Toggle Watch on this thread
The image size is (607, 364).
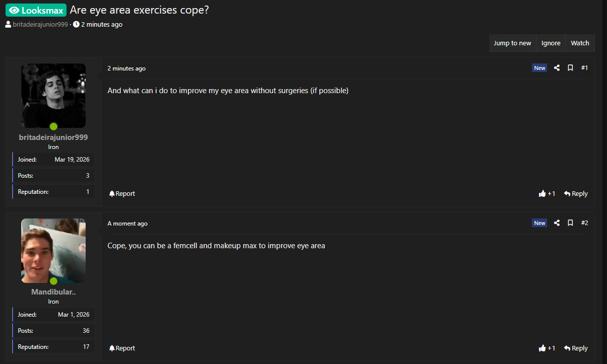pos(580,43)
